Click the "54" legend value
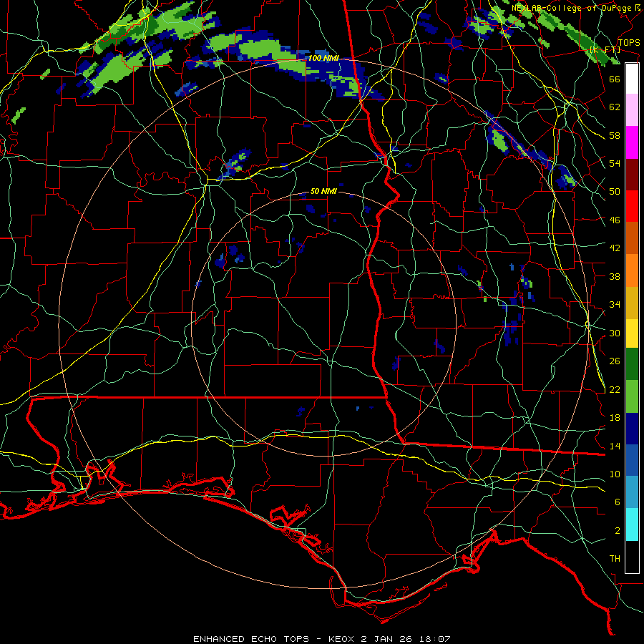644x644 pixels. pos(615,163)
